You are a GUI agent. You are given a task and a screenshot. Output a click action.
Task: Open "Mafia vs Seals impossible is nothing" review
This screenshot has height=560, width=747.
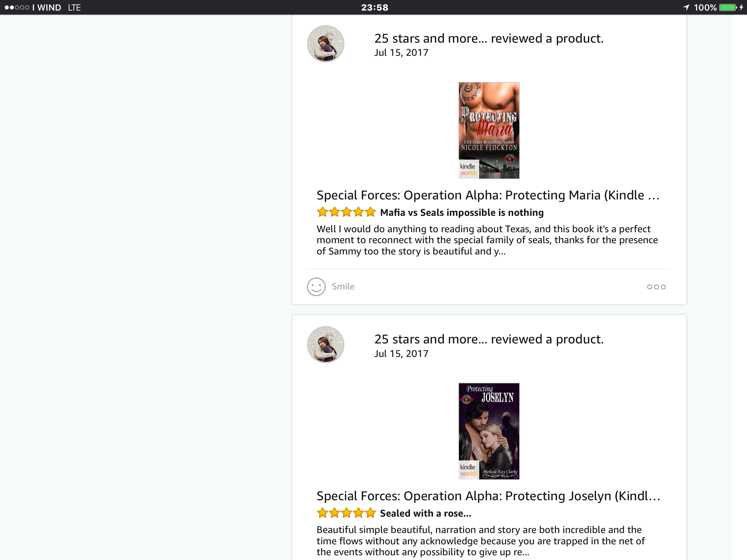(x=462, y=213)
